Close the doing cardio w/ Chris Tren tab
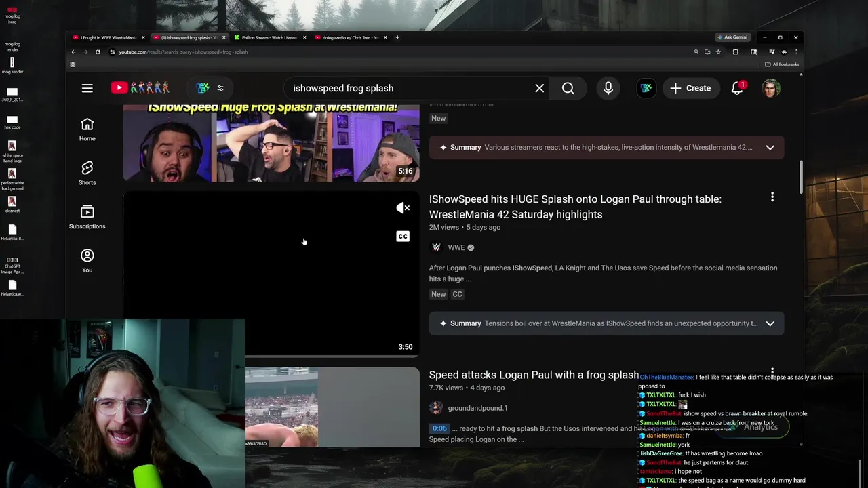This screenshot has height=488, width=868. point(385,37)
